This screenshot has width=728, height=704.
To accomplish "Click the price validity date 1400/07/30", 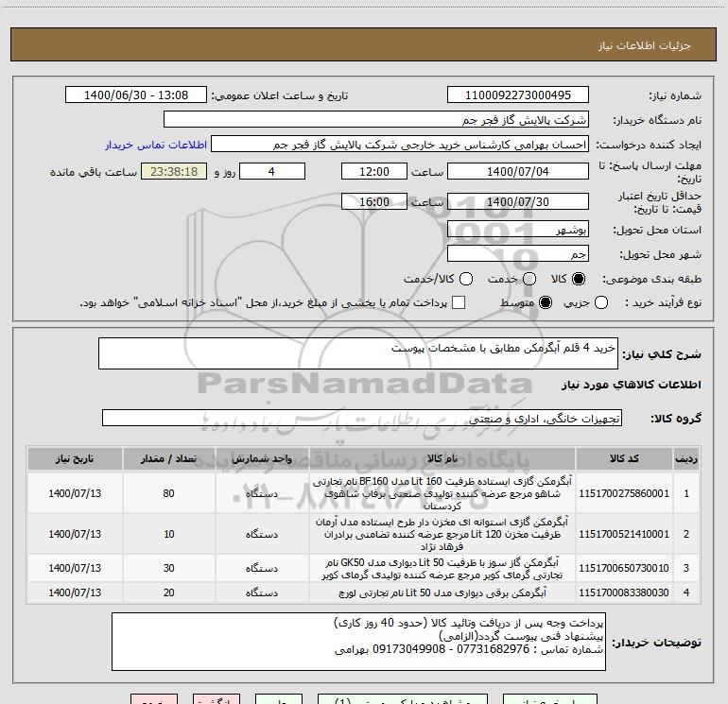I will (518, 201).
